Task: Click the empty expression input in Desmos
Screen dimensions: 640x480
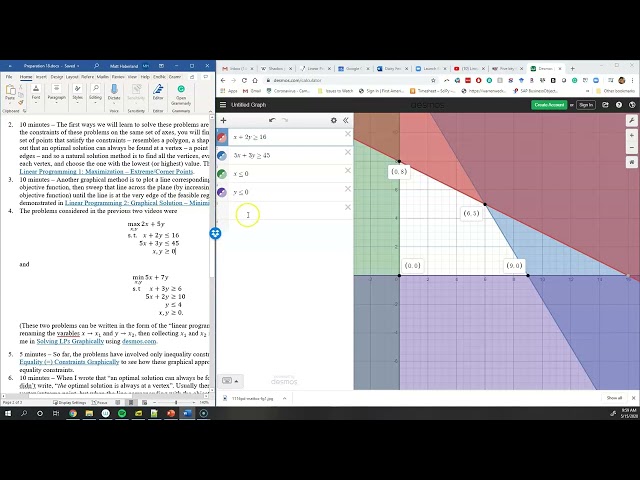Action: [x=286, y=211]
